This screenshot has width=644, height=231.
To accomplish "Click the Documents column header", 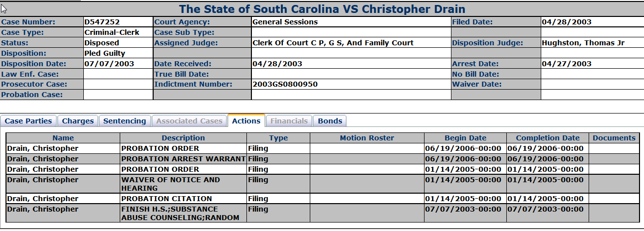I will tap(614, 138).
